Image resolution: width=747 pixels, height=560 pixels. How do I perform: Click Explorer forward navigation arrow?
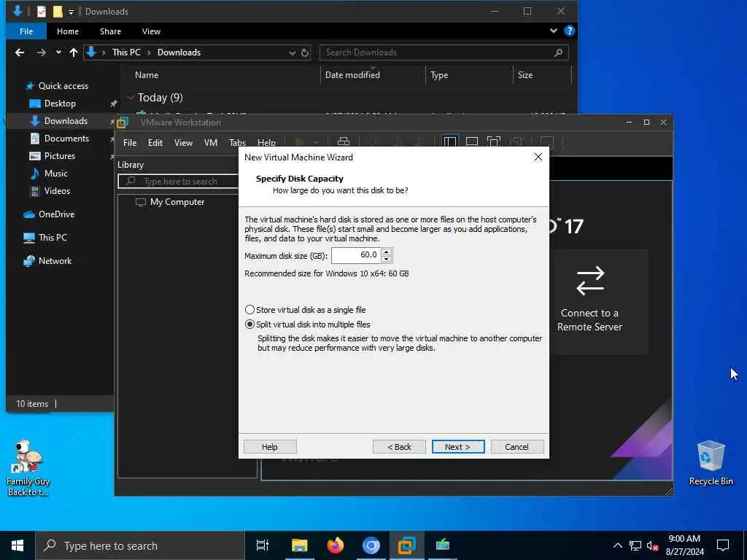42,52
